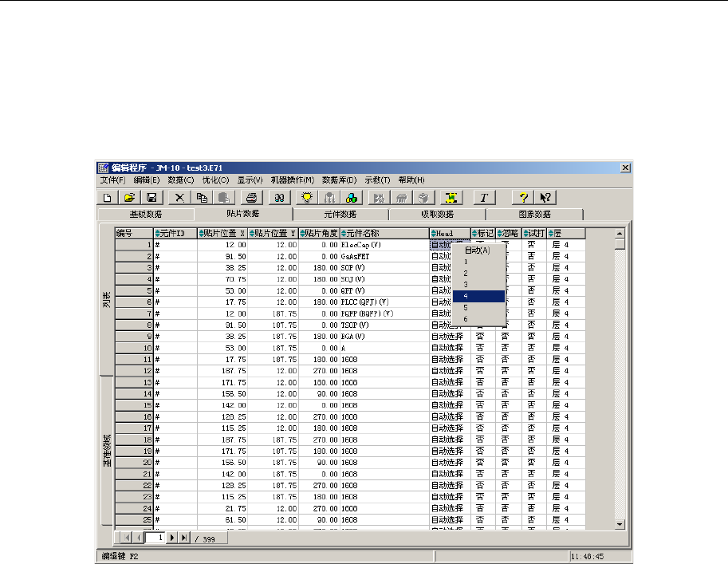Viewport: 728px width, 564px height.
Task: Open the 文件(F) menu
Action: click(112, 179)
